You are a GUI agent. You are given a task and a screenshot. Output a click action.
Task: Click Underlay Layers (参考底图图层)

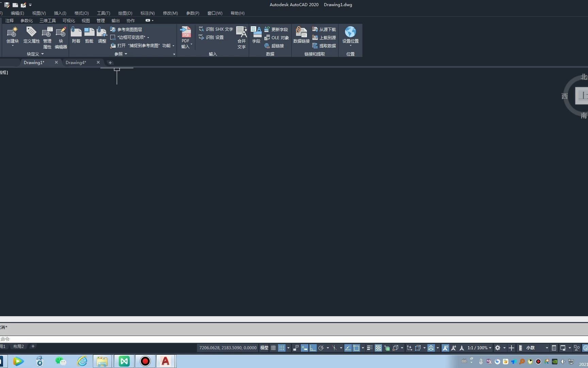coord(126,30)
